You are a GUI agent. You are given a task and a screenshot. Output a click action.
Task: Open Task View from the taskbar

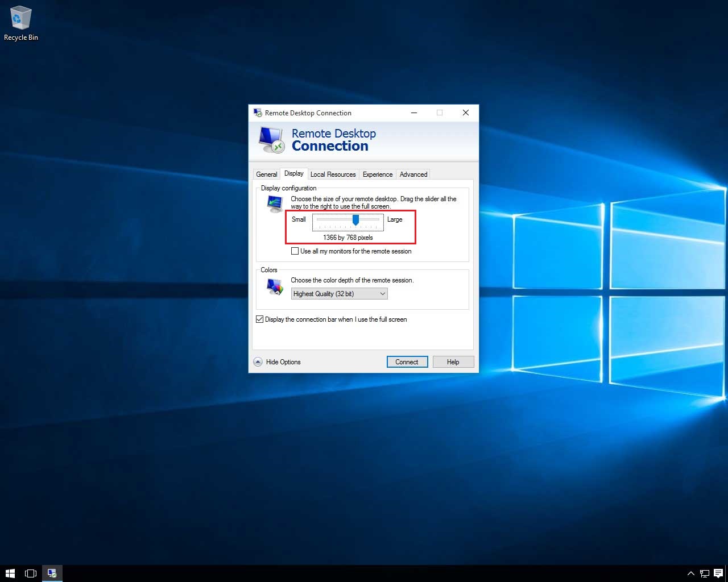click(x=31, y=573)
